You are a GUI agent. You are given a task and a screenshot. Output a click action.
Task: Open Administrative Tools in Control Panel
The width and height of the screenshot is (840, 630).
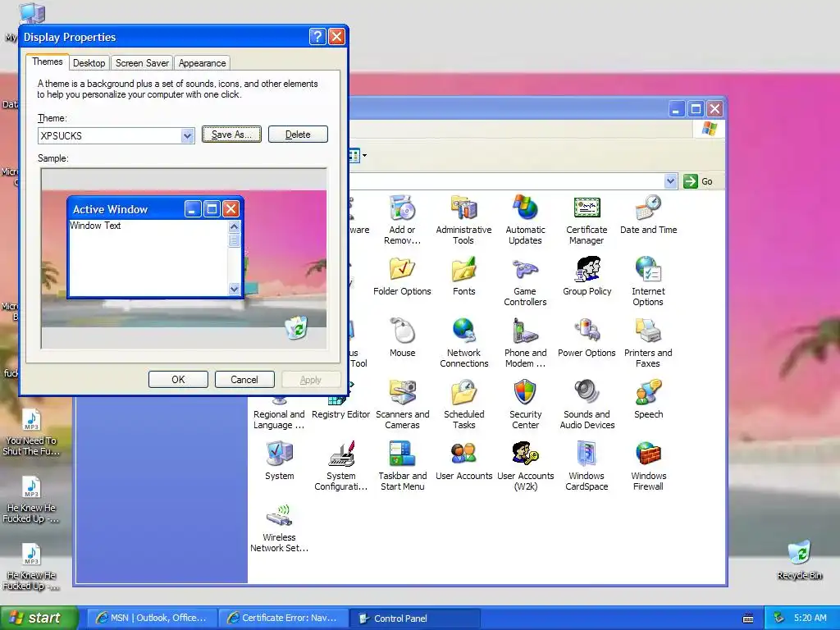[463, 220]
